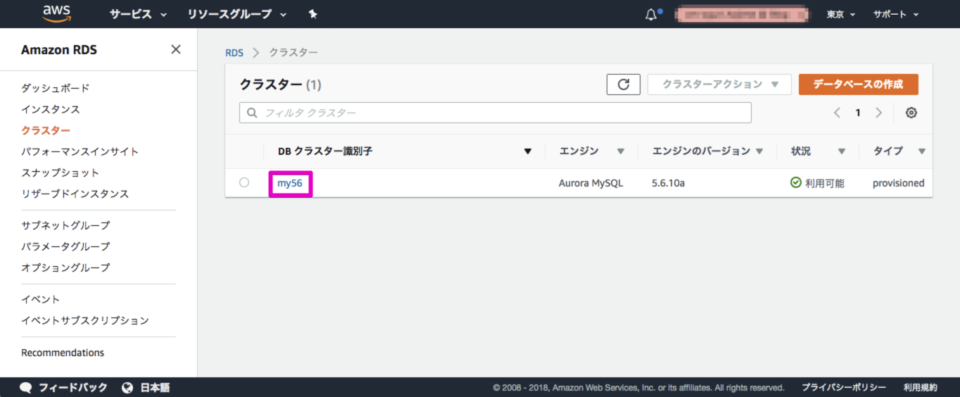This screenshot has height=397, width=960.
Task: Open the my56 cluster link
Action: pos(290,183)
